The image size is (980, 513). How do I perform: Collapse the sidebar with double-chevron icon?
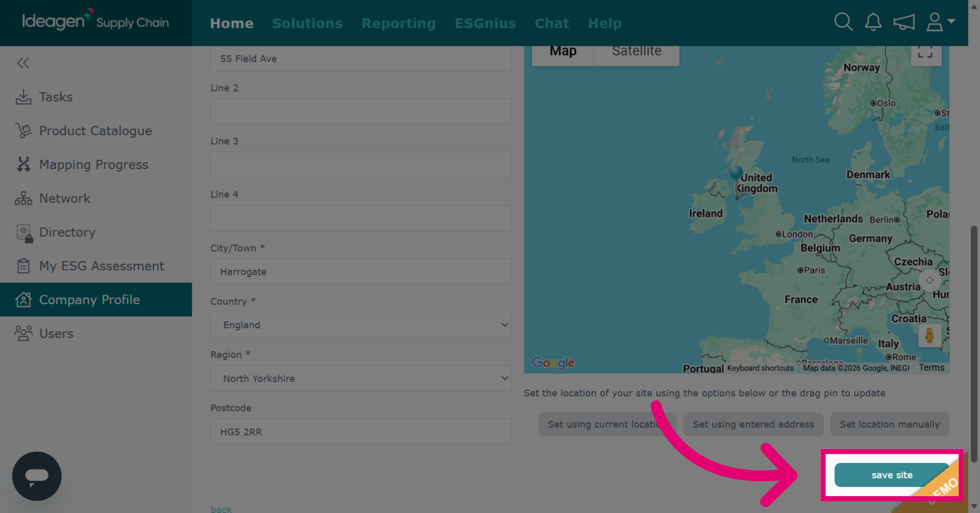(23, 63)
